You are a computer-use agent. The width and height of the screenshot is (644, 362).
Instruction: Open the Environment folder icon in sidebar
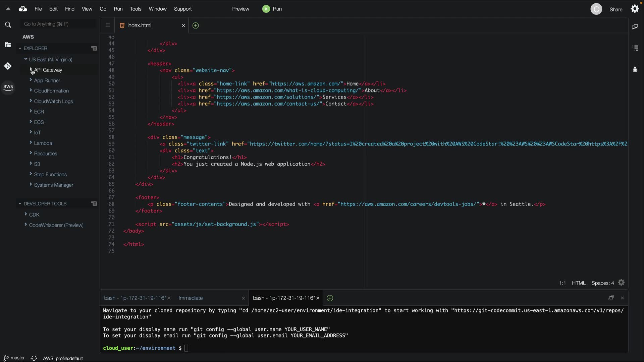[8, 45]
